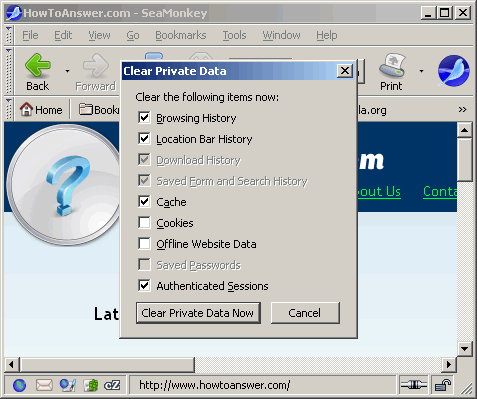Collapse the personal toolbar grippy
The width and height of the screenshot is (477, 399).
tap(9, 109)
